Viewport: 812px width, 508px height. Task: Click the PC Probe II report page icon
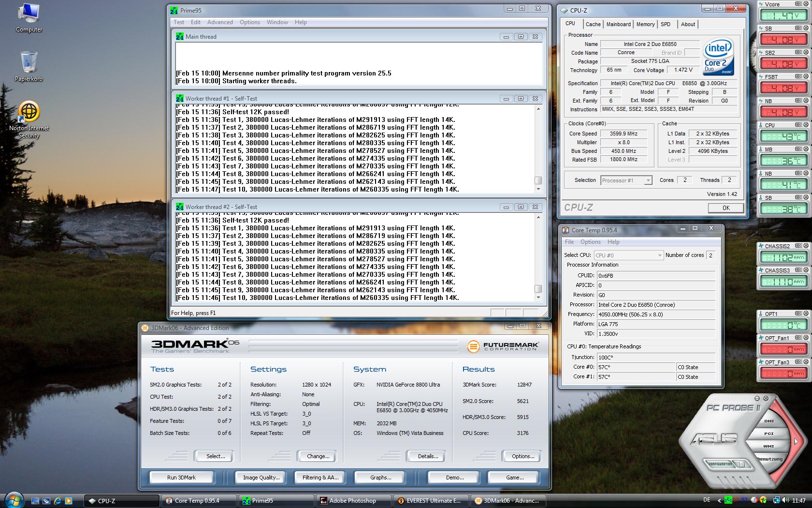pos(742,464)
